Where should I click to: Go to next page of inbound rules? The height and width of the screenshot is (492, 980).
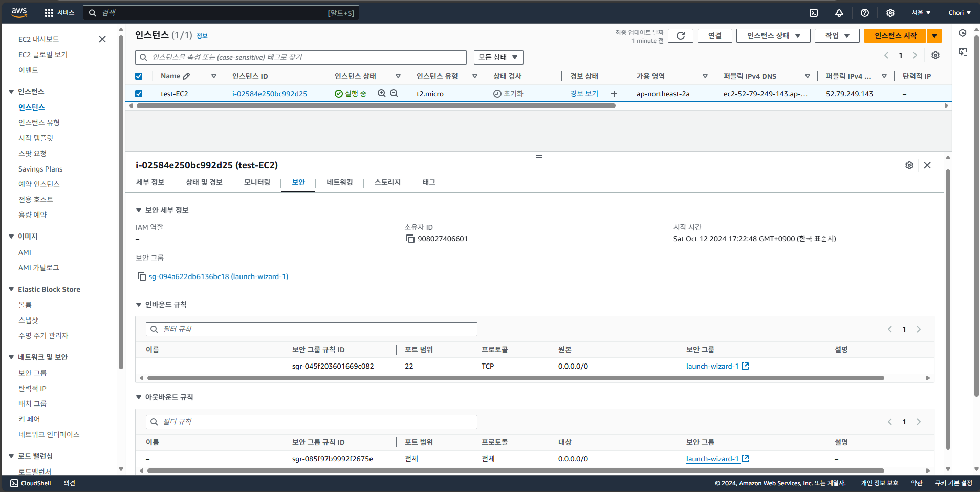click(919, 329)
